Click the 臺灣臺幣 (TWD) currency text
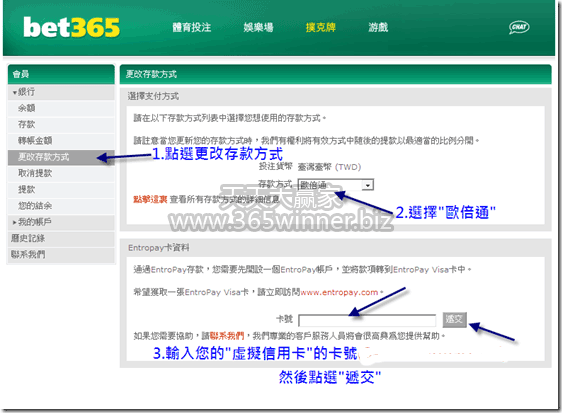This screenshot has width=562, height=413. point(329,167)
